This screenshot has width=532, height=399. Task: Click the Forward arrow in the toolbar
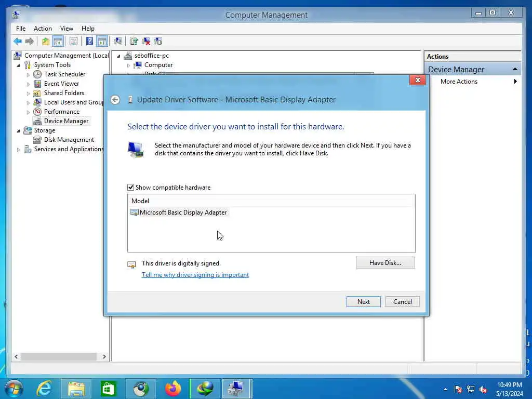[30, 42]
